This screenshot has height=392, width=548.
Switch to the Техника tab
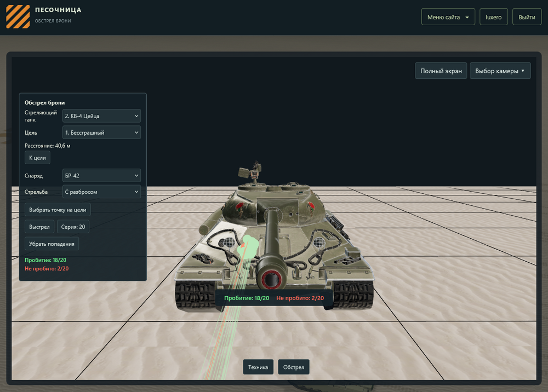[258, 367]
